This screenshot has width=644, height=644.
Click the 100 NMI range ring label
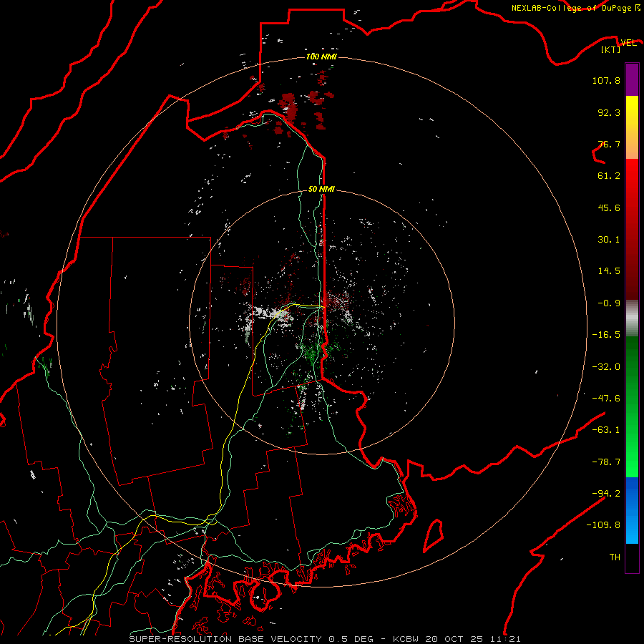321,57
